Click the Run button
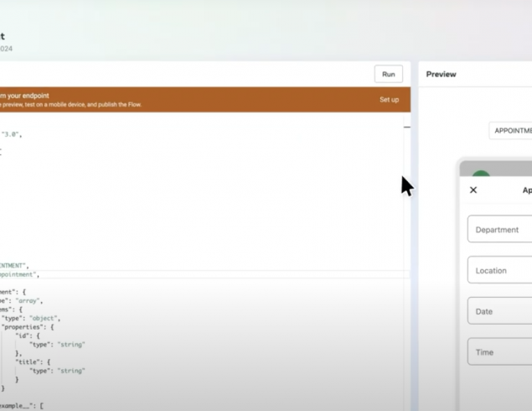The image size is (532, 411). [x=388, y=74]
